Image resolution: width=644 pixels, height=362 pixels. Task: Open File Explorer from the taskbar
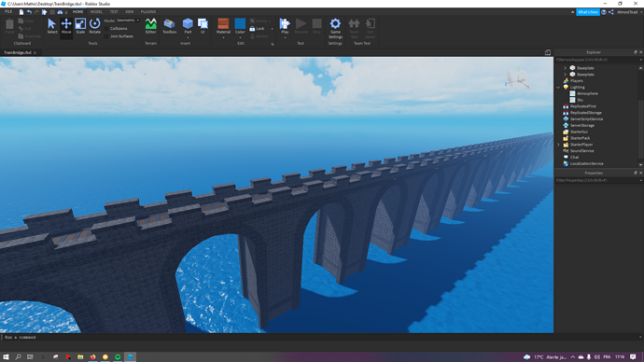pos(80,357)
